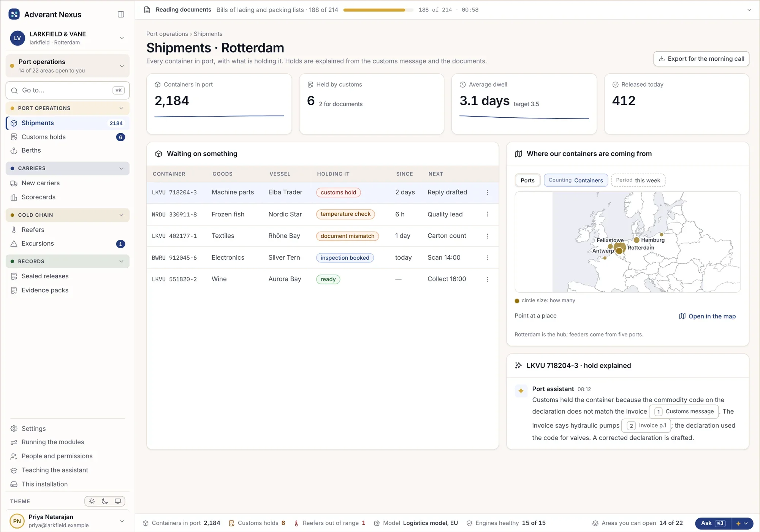Expand the Larkfield & Vane workspace switcher
This screenshot has height=532, width=760.
68,38
